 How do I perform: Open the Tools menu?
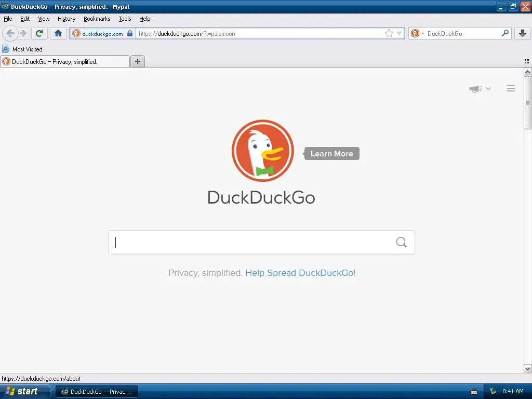[125, 19]
